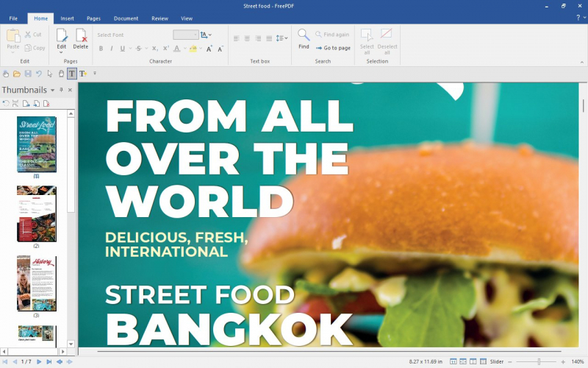Increase font size with A+ icon

(x=209, y=49)
